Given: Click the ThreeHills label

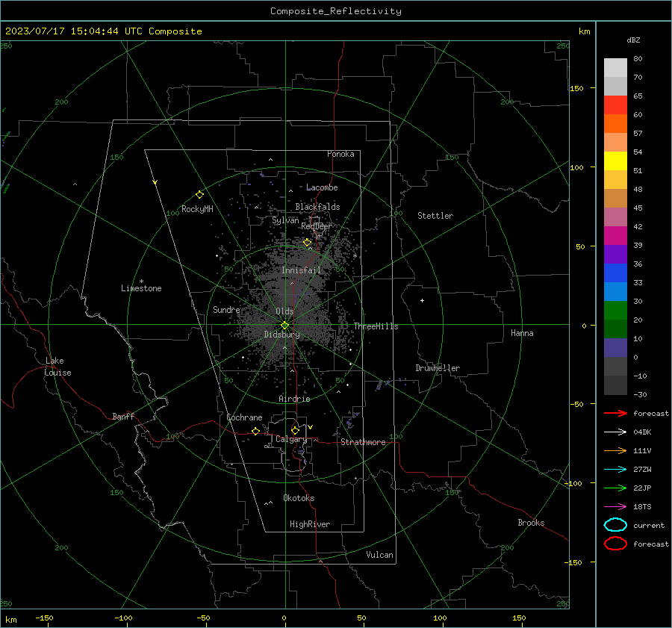Looking at the screenshot, I should [x=376, y=326].
